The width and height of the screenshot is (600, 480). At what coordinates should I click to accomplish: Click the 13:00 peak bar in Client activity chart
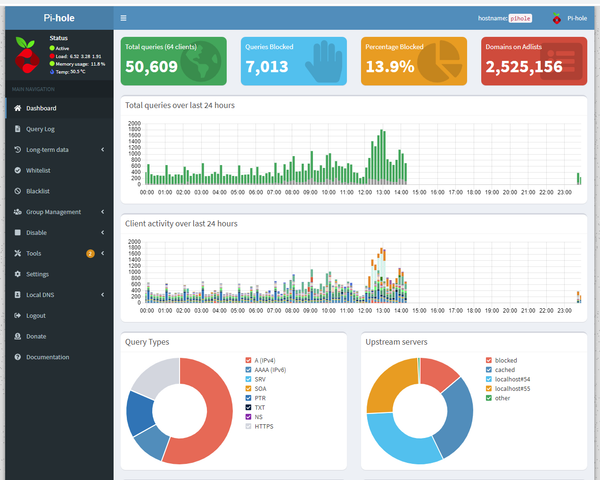tap(382, 275)
